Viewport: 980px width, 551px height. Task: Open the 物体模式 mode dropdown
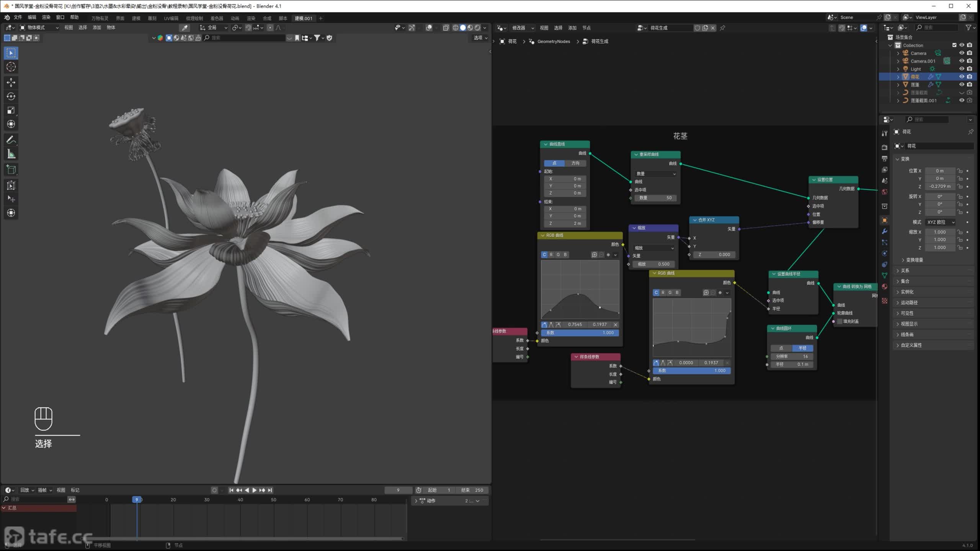click(39, 28)
